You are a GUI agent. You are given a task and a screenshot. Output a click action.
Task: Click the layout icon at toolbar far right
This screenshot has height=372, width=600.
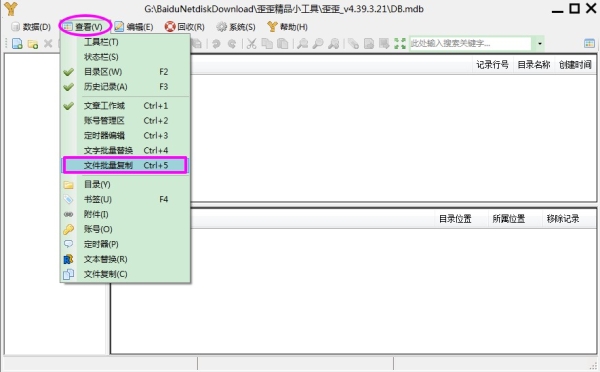coord(589,44)
